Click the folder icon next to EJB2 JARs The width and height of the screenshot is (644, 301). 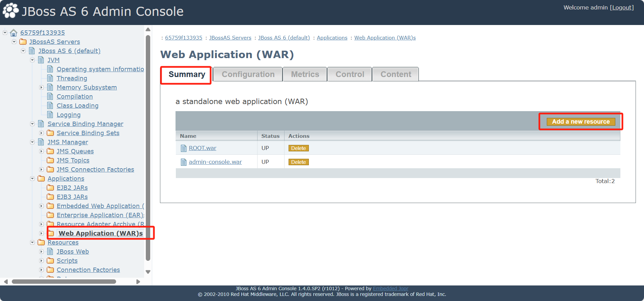[50, 188]
